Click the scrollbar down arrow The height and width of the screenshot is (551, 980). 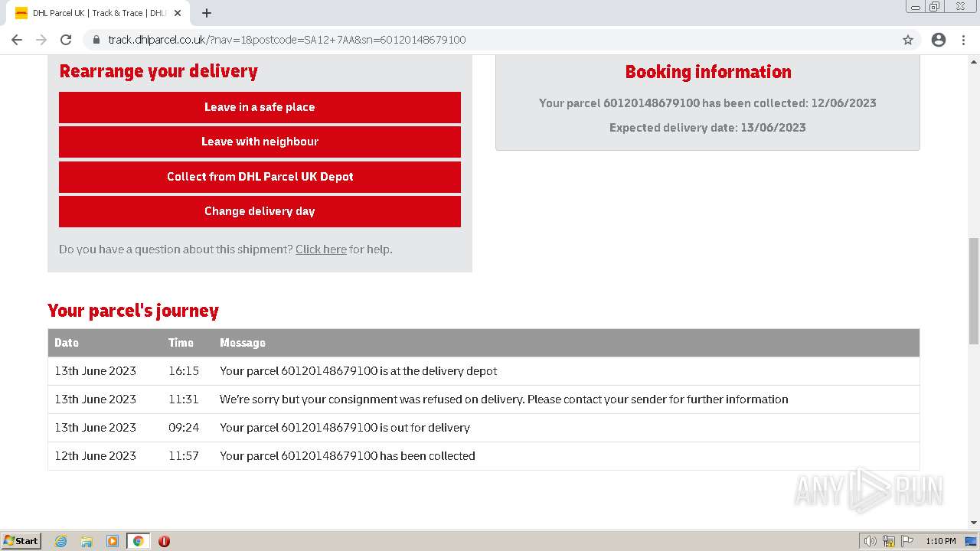click(974, 523)
